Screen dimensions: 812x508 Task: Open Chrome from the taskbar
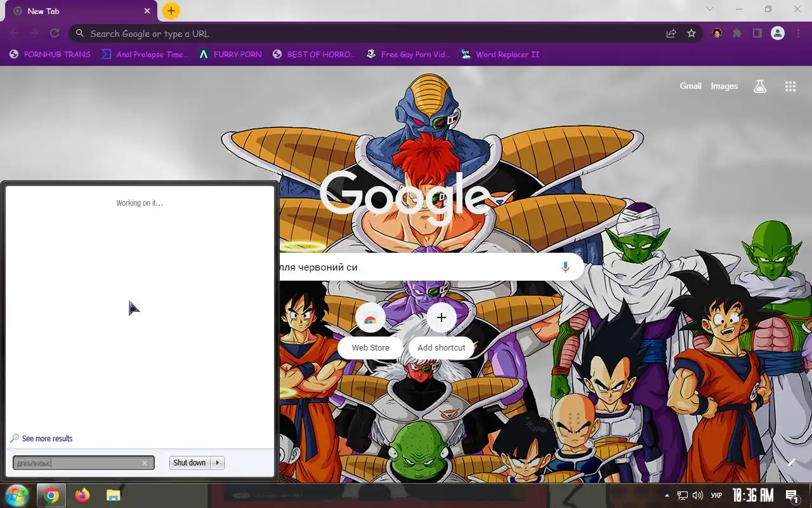coord(51,495)
